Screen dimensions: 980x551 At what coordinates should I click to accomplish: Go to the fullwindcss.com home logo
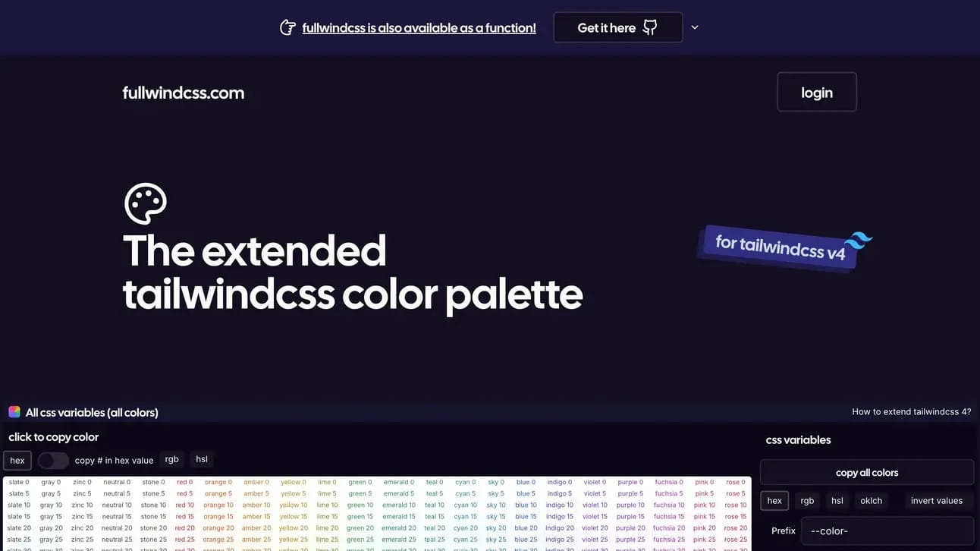(184, 93)
